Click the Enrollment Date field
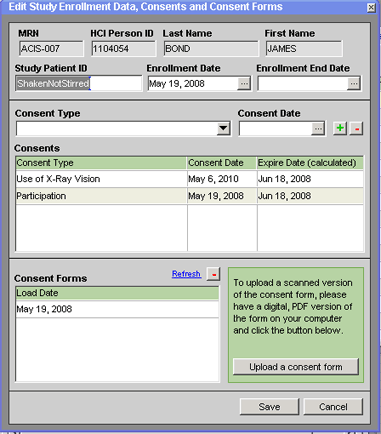This screenshot has width=381, height=434. click(193, 84)
